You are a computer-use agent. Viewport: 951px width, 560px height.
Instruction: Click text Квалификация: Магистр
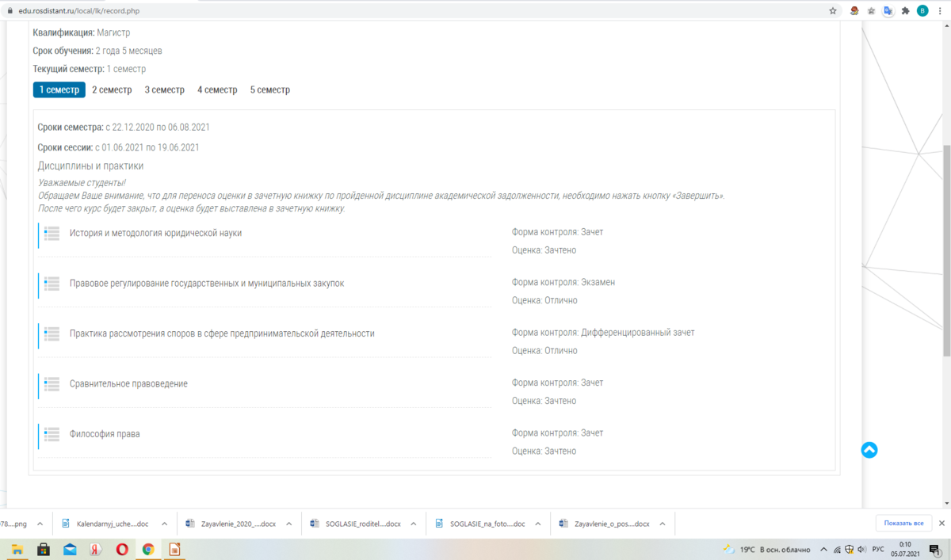point(81,32)
